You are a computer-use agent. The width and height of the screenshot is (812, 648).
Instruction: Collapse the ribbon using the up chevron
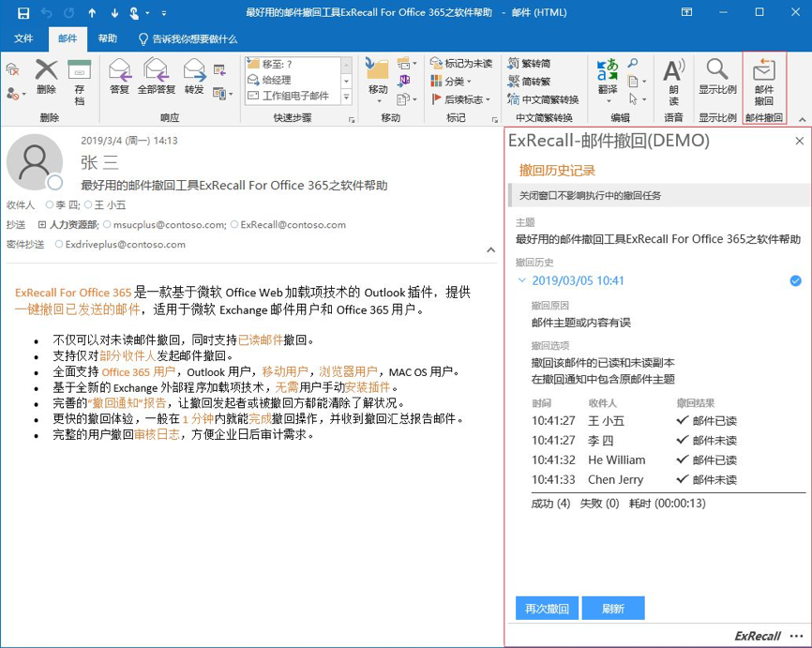[x=803, y=119]
